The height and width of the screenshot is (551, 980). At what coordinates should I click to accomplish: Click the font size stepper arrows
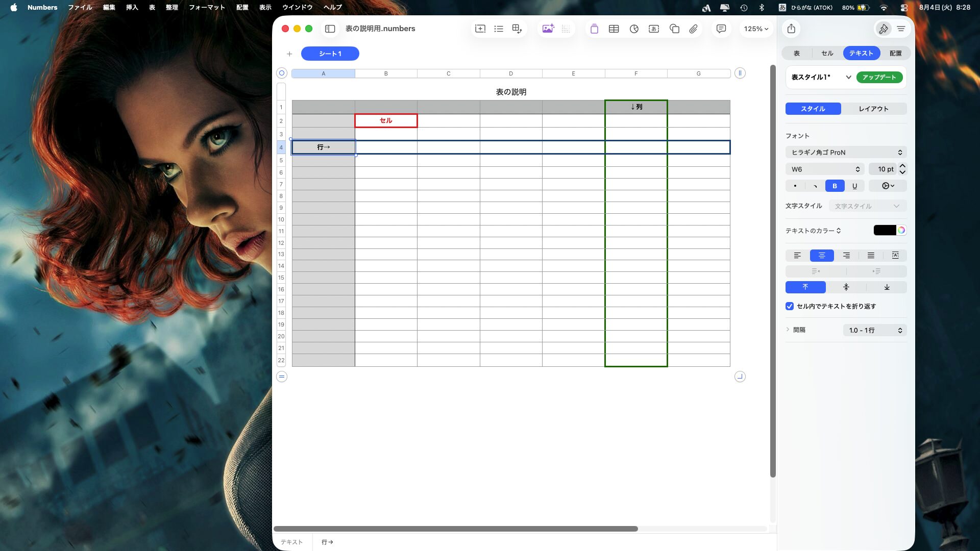pyautogui.click(x=902, y=169)
